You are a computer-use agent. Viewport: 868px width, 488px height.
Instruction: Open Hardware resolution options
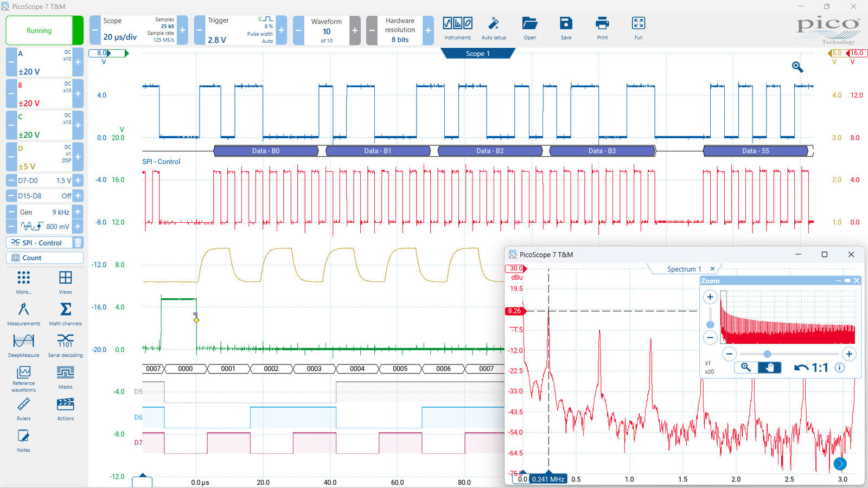(x=400, y=30)
